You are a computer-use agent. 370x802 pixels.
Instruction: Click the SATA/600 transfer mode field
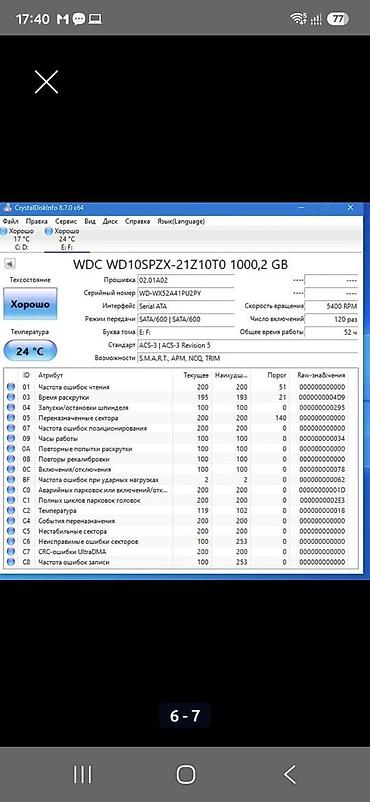186,319
